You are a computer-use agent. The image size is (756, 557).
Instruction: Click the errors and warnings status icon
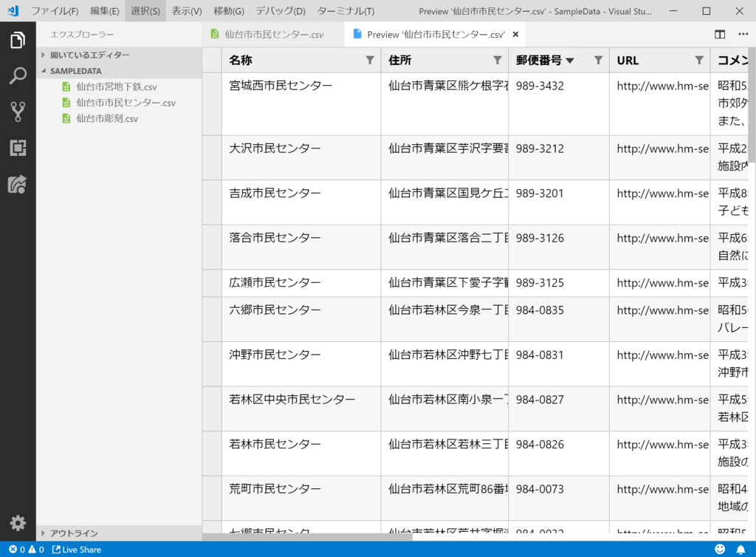pos(27,550)
